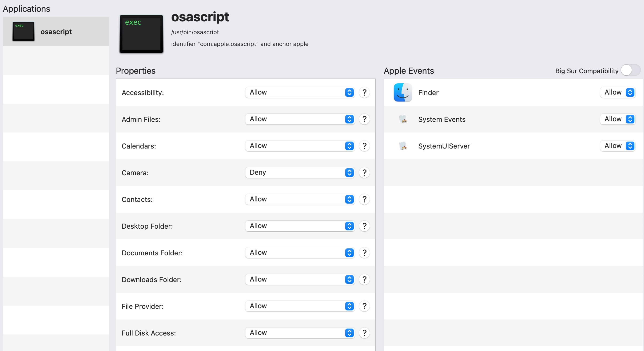Image resolution: width=644 pixels, height=351 pixels.
Task: Click the Accessibility: property label
Action: (x=143, y=93)
